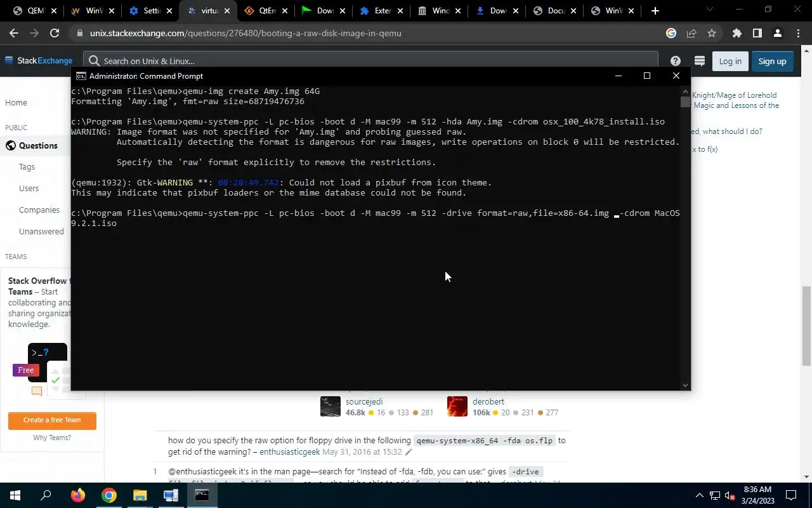Open Companies in the sidebar
The width and height of the screenshot is (812, 508).
39,210
